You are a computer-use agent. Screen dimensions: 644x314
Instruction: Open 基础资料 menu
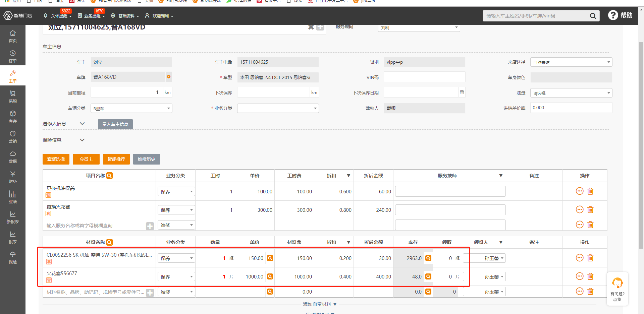point(125,16)
